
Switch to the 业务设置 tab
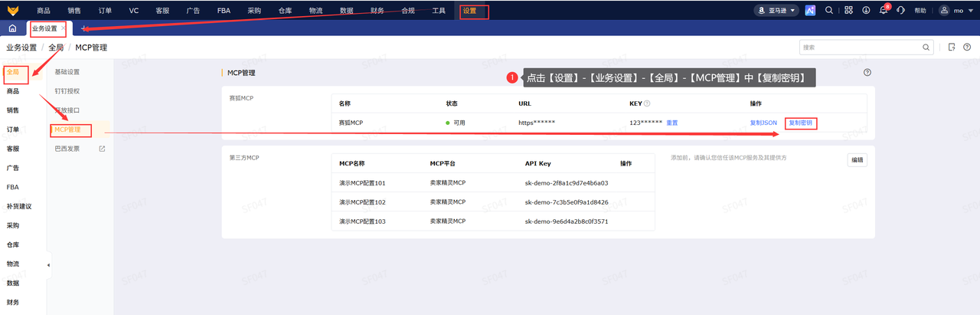pyautogui.click(x=44, y=28)
